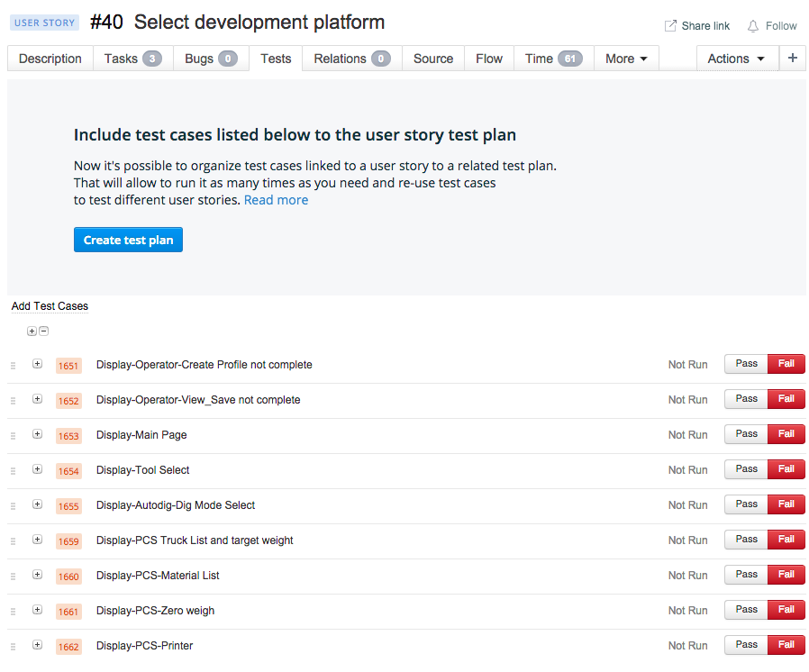Click test case ID badge 1655
The width and height of the screenshot is (809, 672).
click(x=68, y=506)
